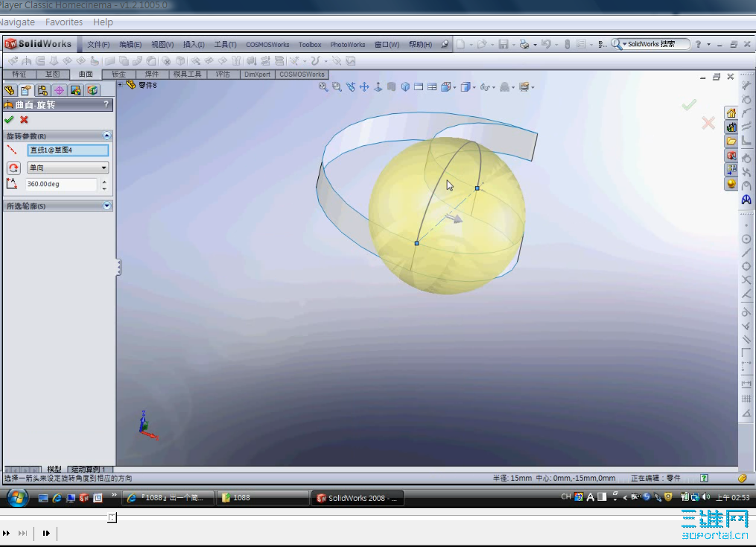Click fast-forward button in media player
756x547 pixels.
[6, 533]
